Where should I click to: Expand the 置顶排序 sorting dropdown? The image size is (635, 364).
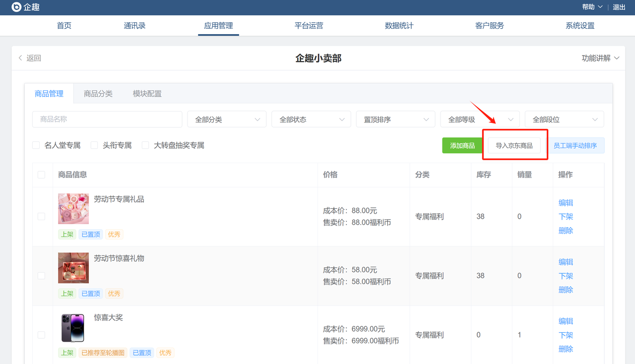pyautogui.click(x=395, y=120)
